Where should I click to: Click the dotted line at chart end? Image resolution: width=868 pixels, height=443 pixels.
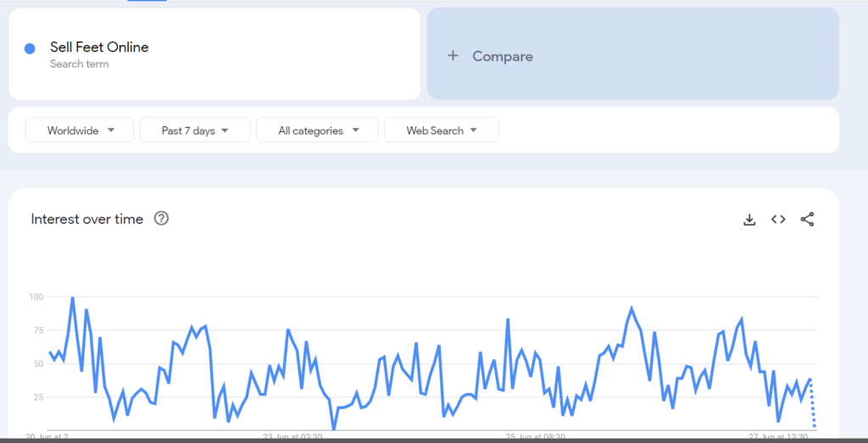pyautogui.click(x=813, y=405)
